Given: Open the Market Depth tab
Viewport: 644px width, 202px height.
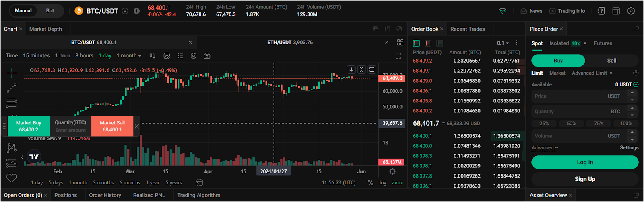Looking at the screenshot, I should click(x=45, y=29).
